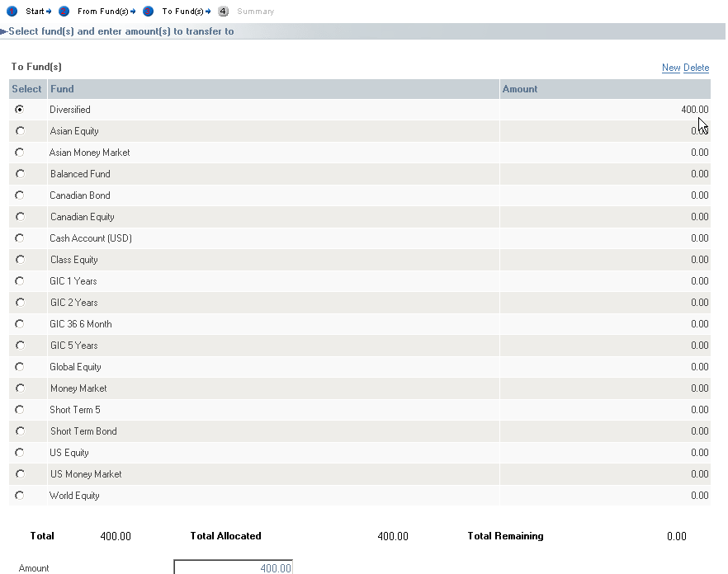The image size is (728, 574).
Task: Select the Global Equity radio button
Action: coord(20,367)
